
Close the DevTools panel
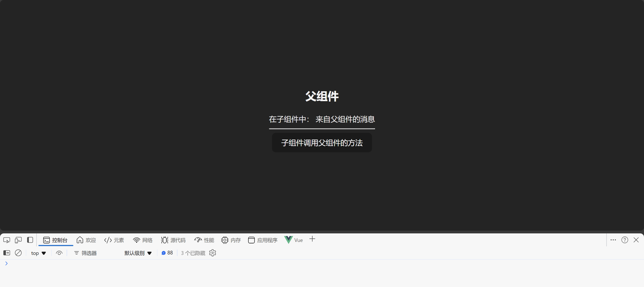[636, 240]
